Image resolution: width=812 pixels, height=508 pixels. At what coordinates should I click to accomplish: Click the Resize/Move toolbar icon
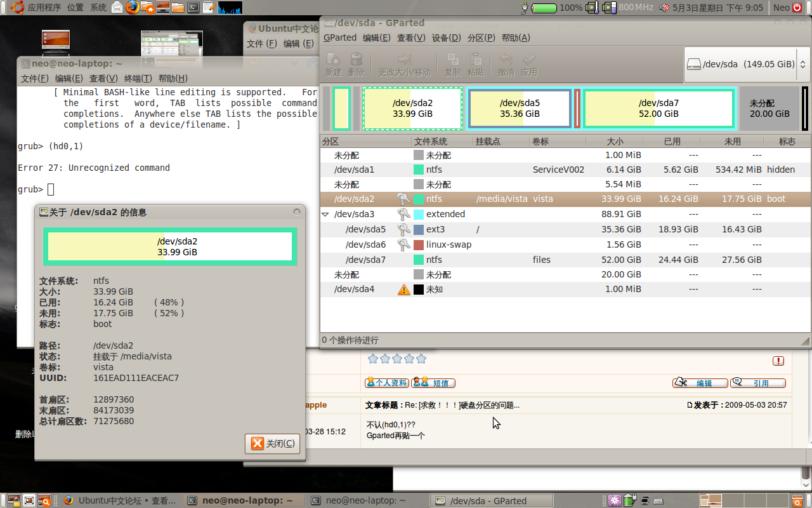click(x=404, y=59)
